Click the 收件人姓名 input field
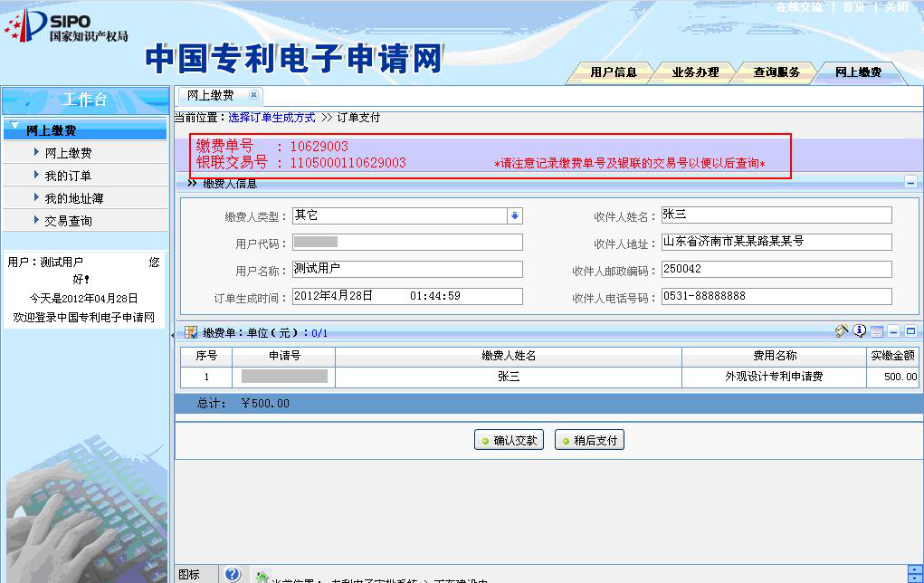The width and height of the screenshot is (924, 583). click(776, 215)
